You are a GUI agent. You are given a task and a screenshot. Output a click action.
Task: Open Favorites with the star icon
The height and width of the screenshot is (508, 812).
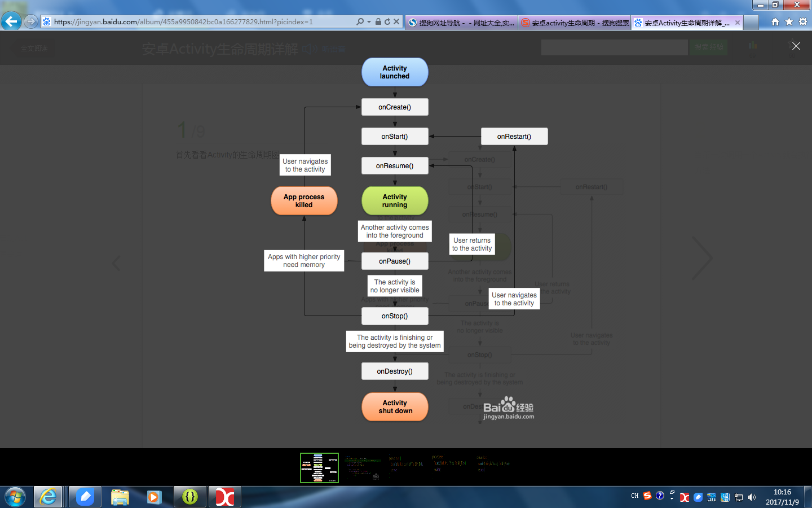tap(789, 21)
